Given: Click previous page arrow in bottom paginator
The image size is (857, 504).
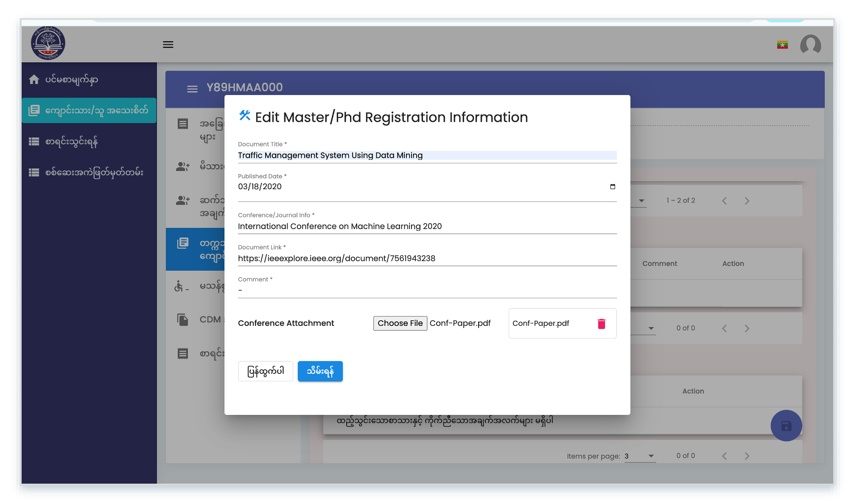Looking at the screenshot, I should coord(725,456).
